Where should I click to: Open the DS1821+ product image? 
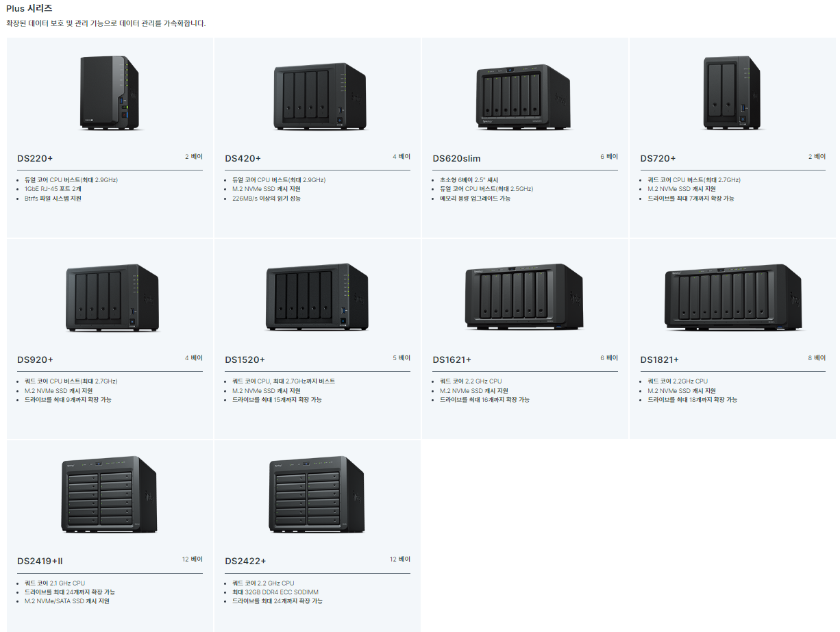(x=733, y=297)
